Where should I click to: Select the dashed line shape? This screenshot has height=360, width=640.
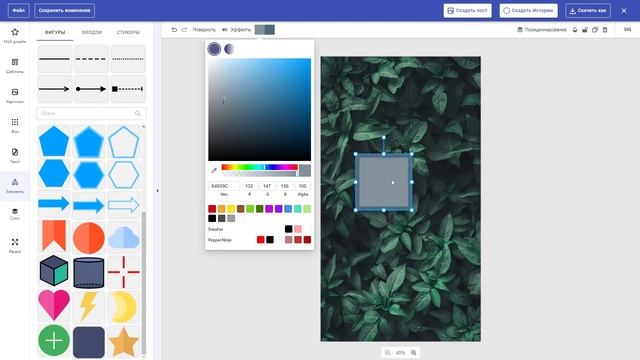point(91,59)
